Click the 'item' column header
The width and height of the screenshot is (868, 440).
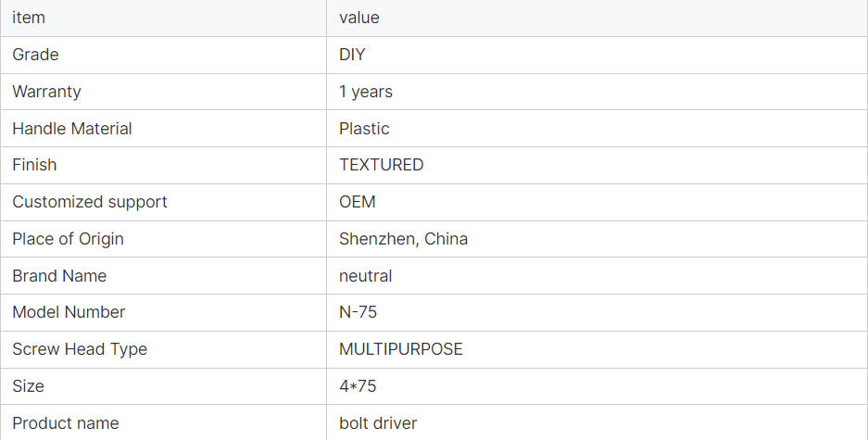[29, 18]
